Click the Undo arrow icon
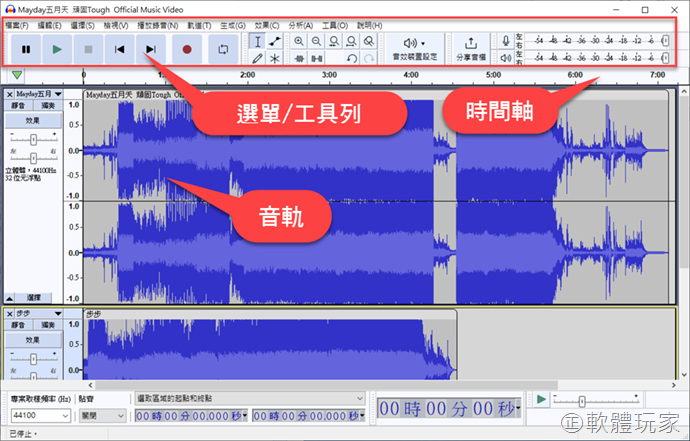This screenshot has height=441, width=690. click(x=352, y=59)
